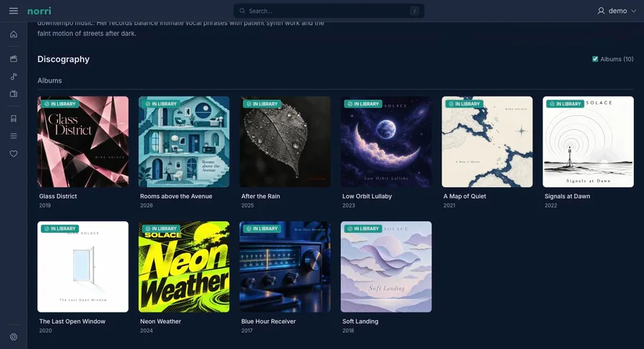Screen dimensions: 644x349
Task: Click year 2018 under Soft Landing
Action: tap(348, 330)
